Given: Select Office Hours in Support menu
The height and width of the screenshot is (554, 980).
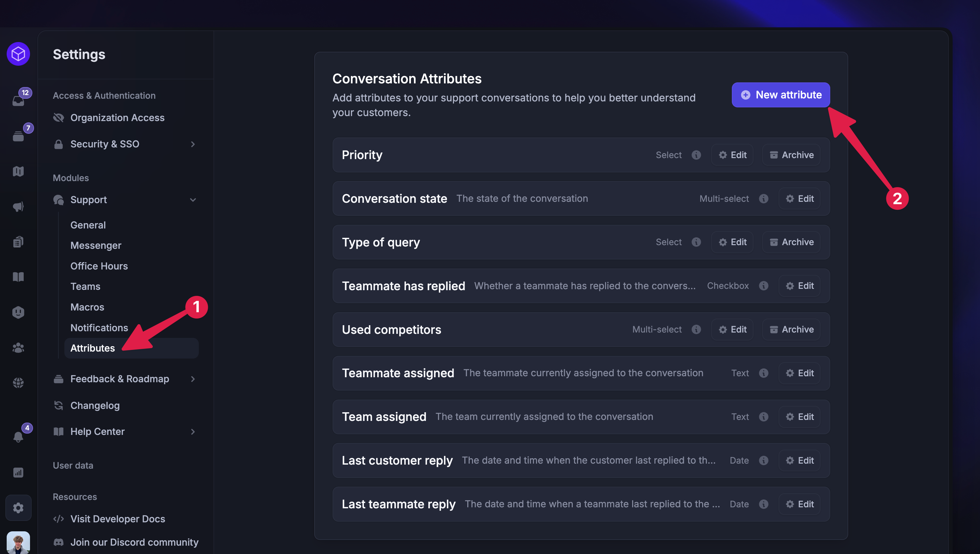Looking at the screenshot, I should [99, 266].
